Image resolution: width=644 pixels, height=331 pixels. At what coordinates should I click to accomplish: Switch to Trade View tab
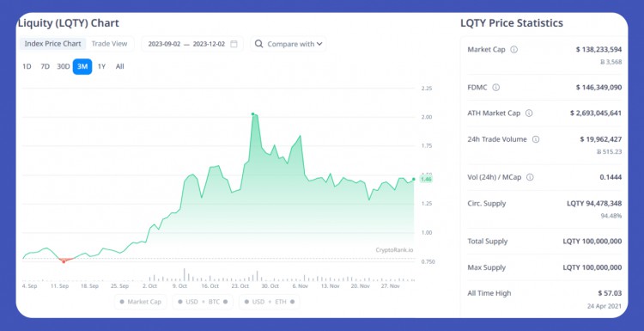109,44
